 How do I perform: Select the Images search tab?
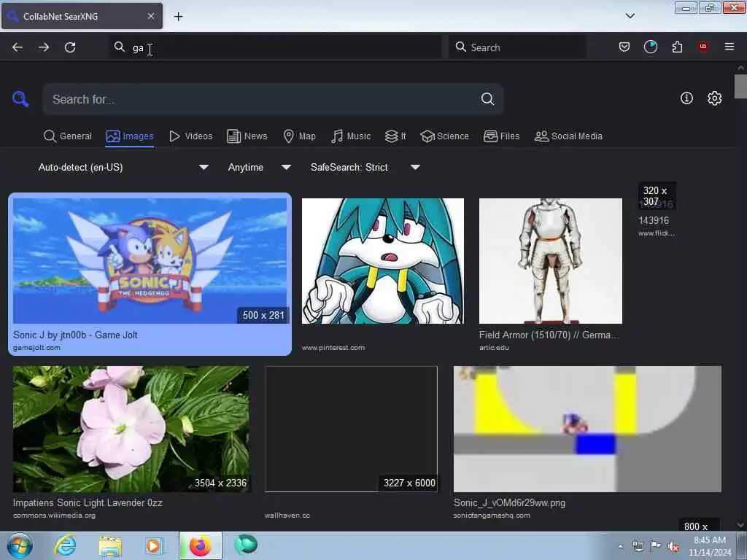130,136
